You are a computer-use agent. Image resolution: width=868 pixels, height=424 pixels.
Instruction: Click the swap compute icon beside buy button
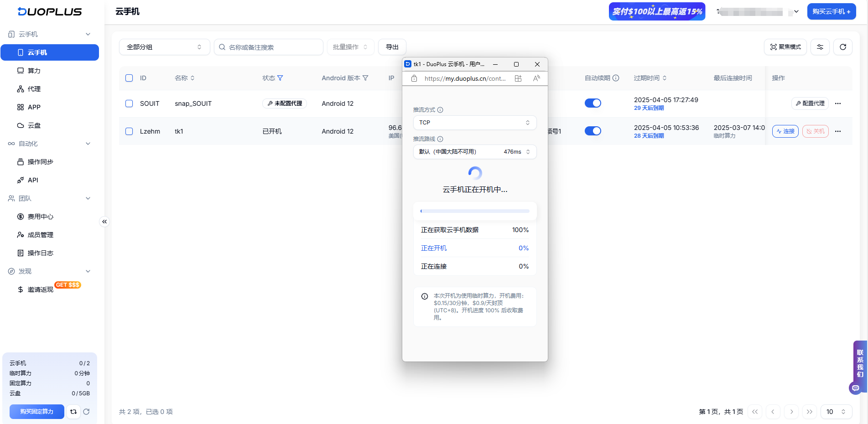73,412
